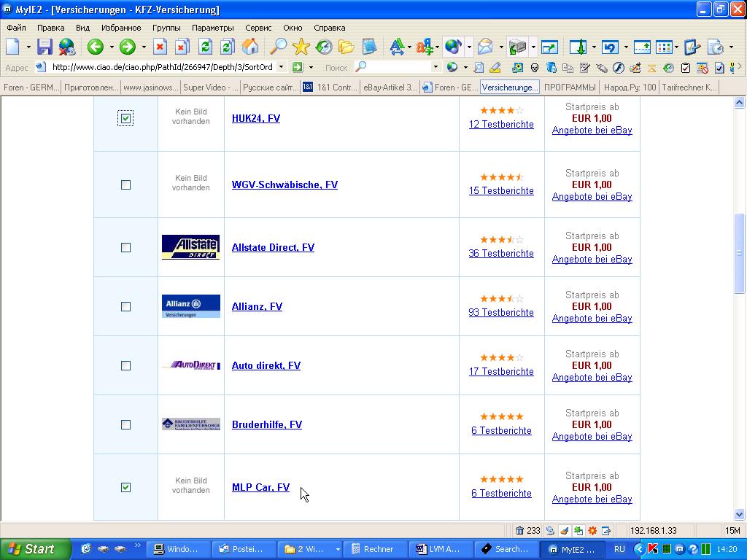Click the Encoding colored letters icon

pyautogui.click(x=424, y=47)
